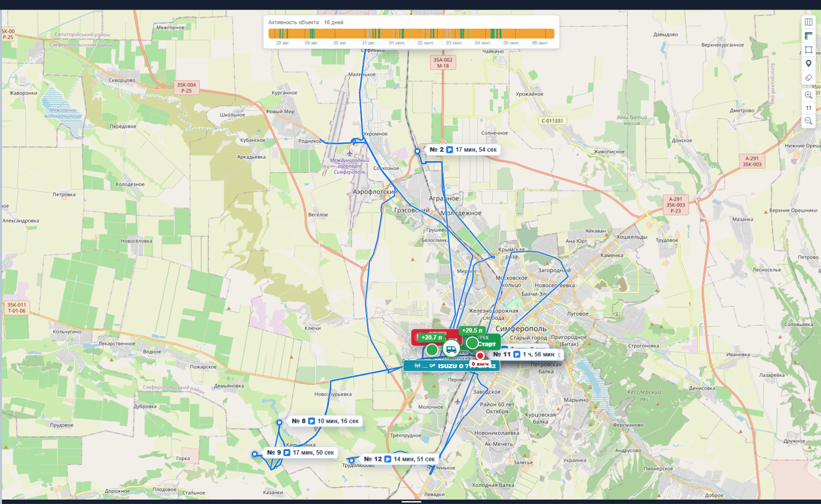Open parking stop № 9 label
The image size is (821, 504).
tap(300, 453)
